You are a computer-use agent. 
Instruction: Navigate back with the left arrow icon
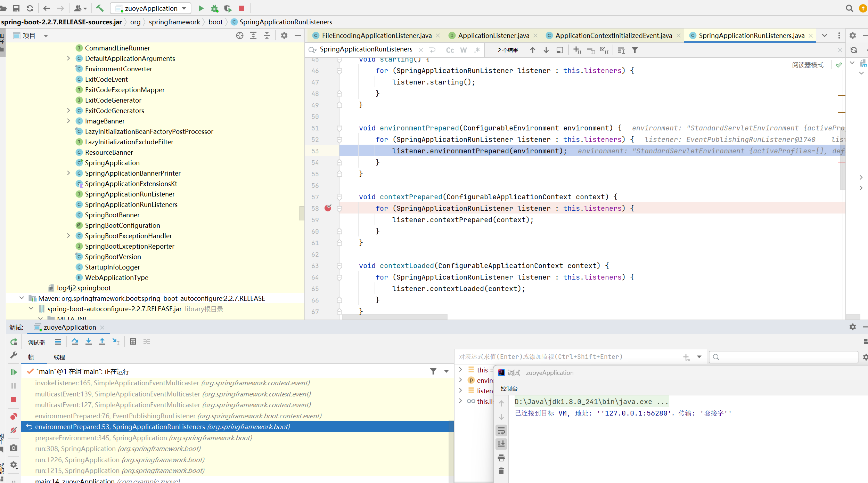click(47, 8)
